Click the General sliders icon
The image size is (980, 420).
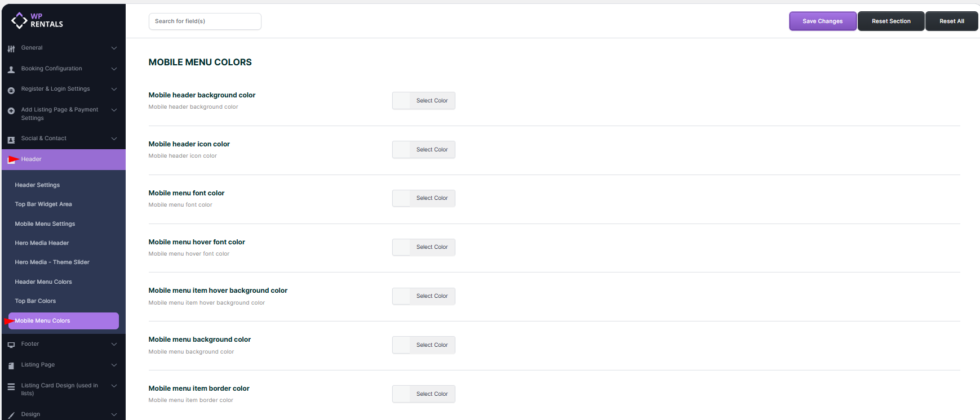tap(11, 49)
